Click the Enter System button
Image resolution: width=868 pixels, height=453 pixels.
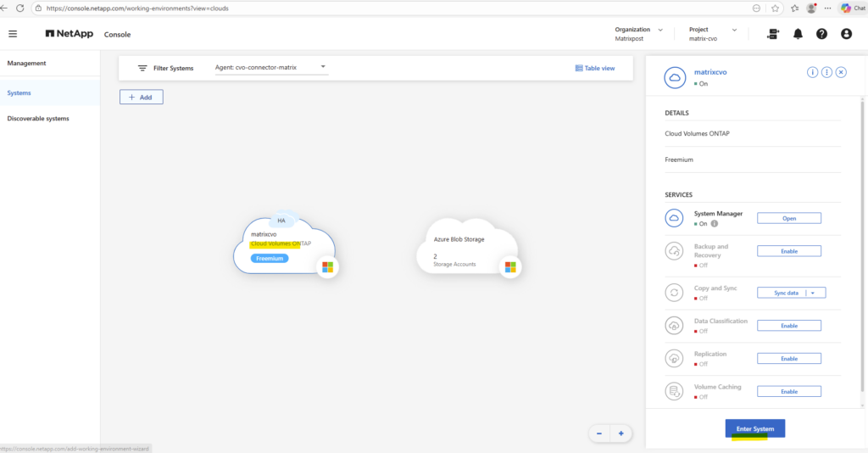[x=754, y=428]
